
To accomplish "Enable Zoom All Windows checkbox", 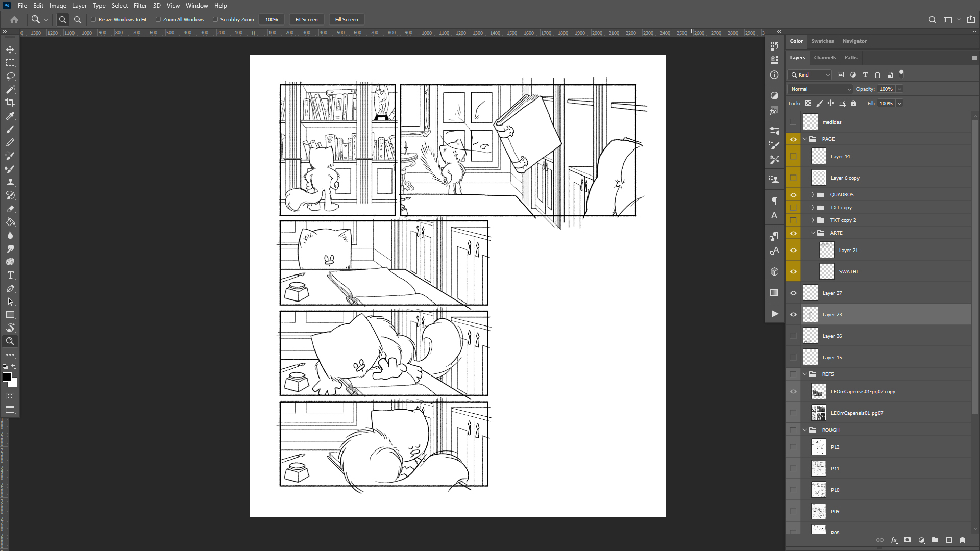I will click(158, 19).
